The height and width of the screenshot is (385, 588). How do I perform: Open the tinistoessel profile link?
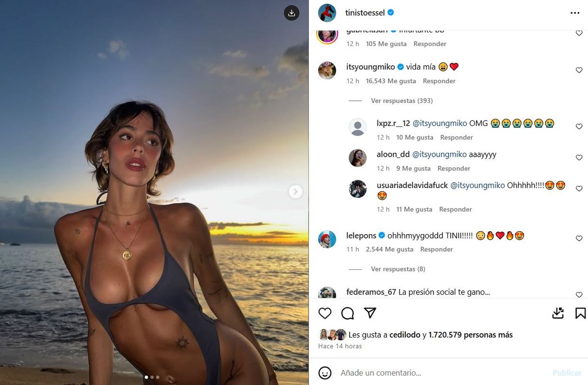pos(365,13)
